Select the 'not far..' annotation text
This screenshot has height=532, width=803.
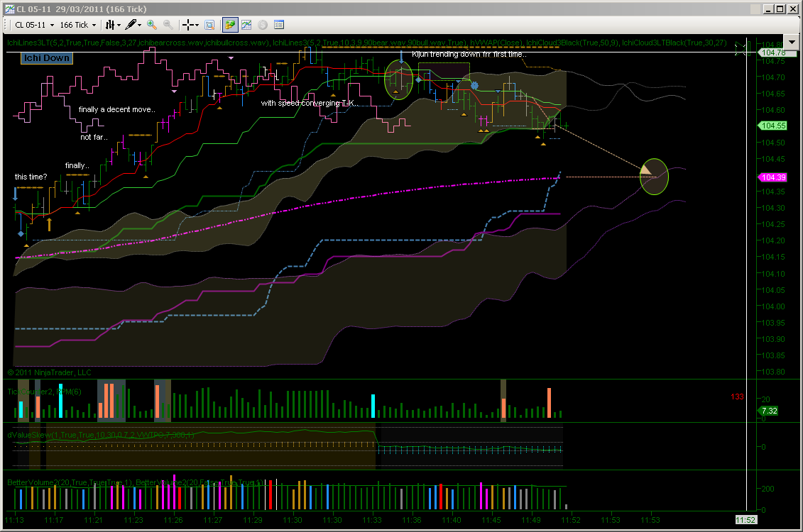[x=94, y=137]
